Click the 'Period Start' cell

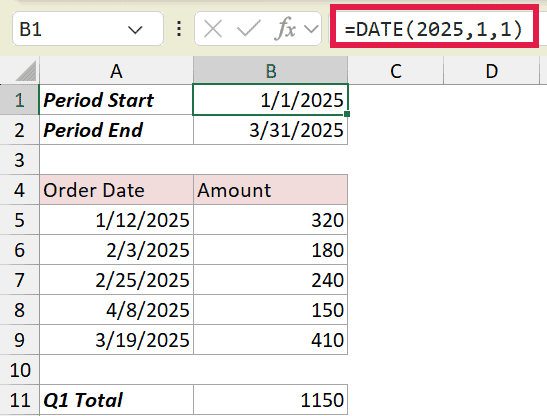pos(116,100)
